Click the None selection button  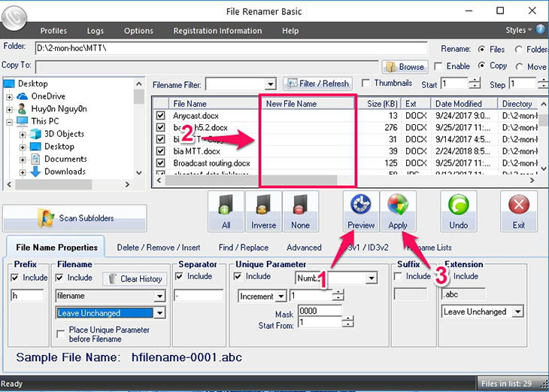300,211
